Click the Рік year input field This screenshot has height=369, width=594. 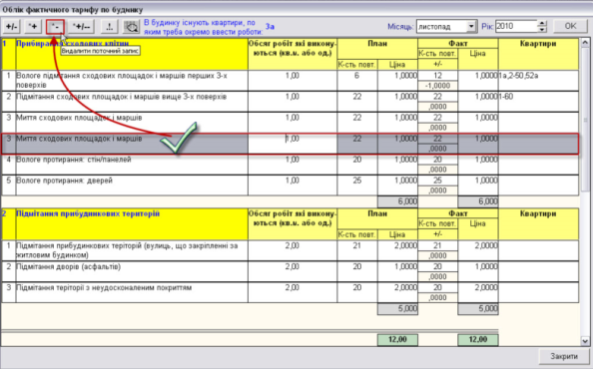pos(516,26)
